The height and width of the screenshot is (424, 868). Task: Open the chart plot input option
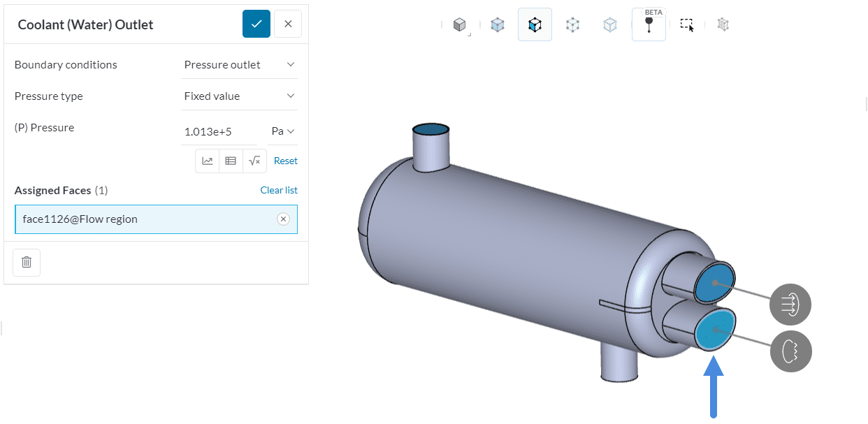208,161
